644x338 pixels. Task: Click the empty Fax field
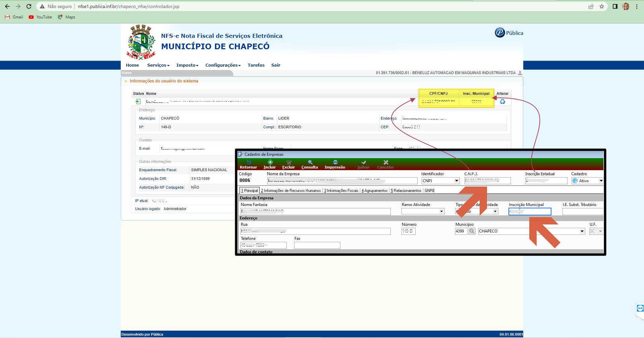(317, 245)
